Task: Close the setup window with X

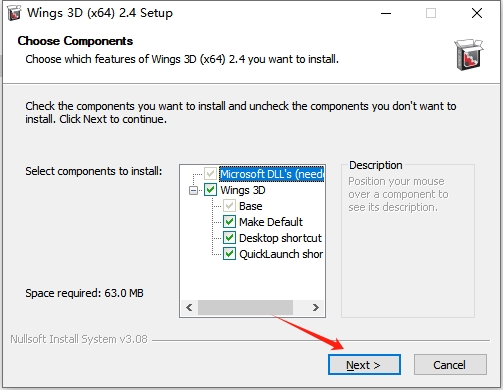Action: click(477, 13)
